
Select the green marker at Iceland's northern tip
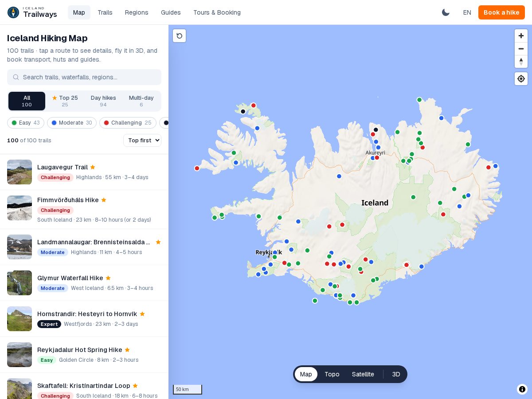419,100
